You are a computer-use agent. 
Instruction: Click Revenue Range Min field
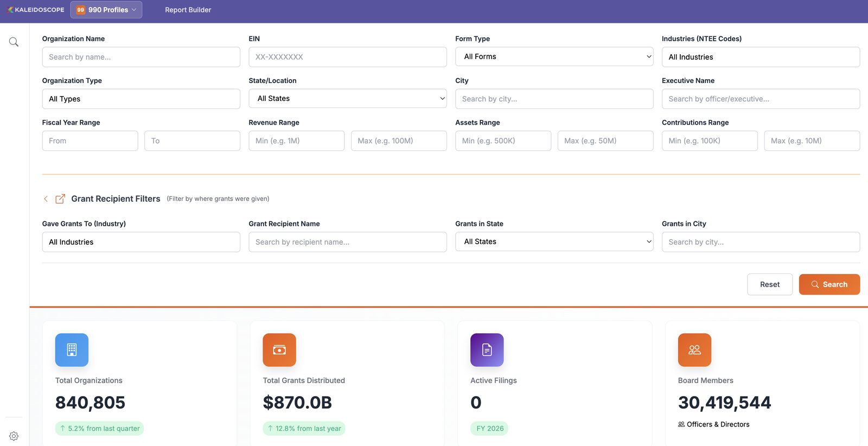(x=297, y=141)
